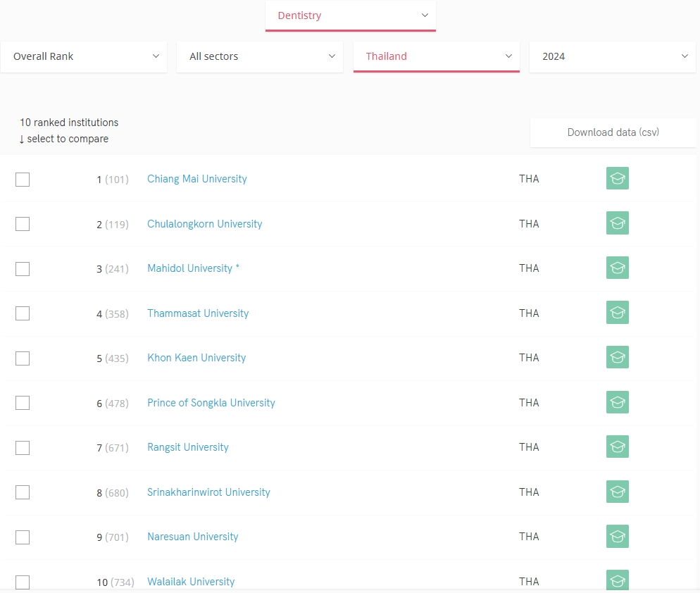Click THA country code for Khon Kaen University
This screenshot has height=593, width=700.
[529, 358]
